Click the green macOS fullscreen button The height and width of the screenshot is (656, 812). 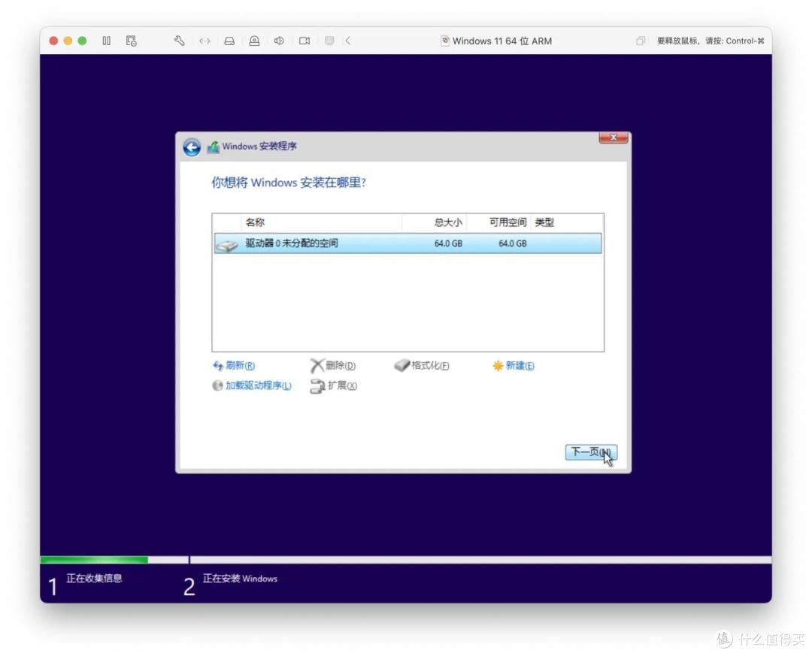(83, 41)
